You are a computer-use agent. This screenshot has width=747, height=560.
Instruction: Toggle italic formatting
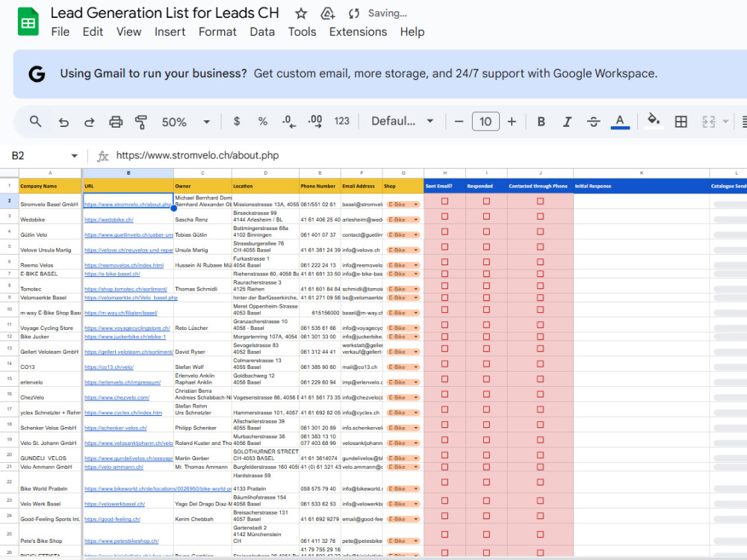pyautogui.click(x=567, y=122)
